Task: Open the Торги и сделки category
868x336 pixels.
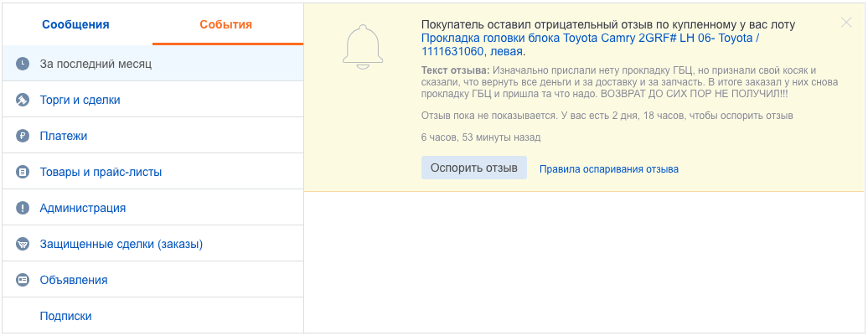Action: 80,100
